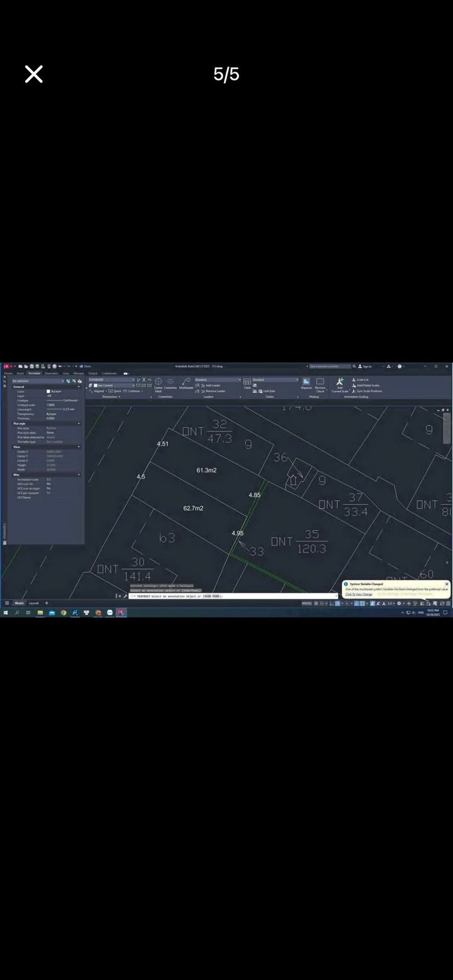Dismiss the System Variable Changed notification

[447, 584]
